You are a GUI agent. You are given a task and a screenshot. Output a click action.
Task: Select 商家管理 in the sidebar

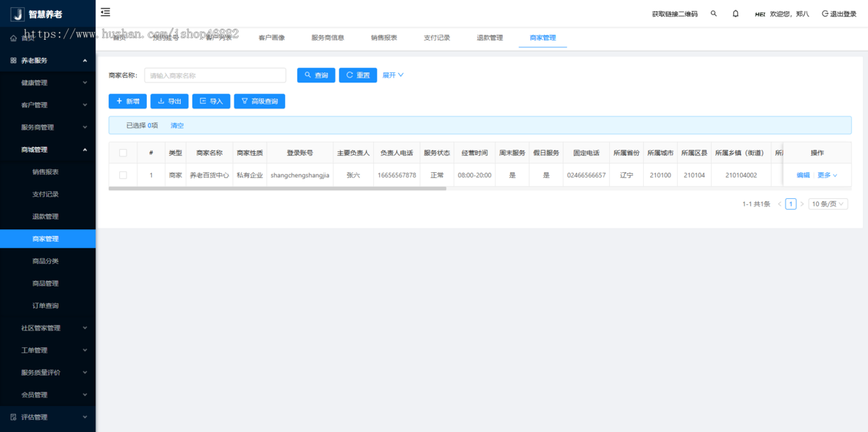[x=48, y=239]
